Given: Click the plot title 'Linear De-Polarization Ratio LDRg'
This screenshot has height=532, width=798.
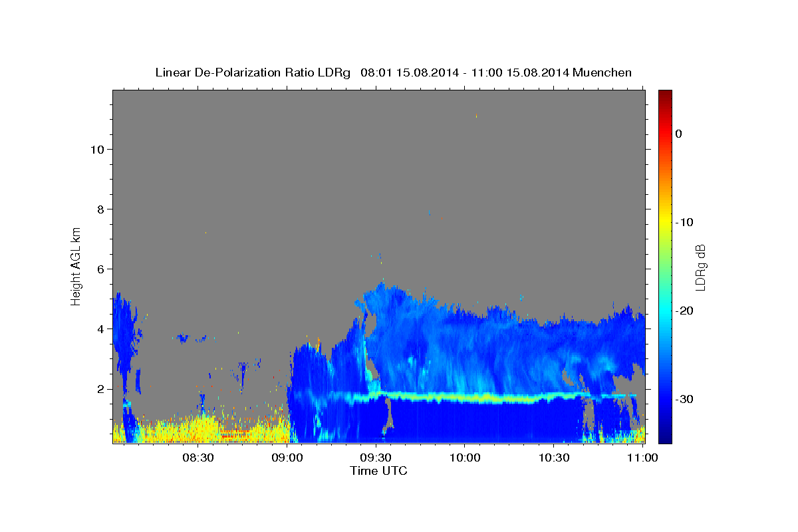Looking at the screenshot, I should click(252, 72).
